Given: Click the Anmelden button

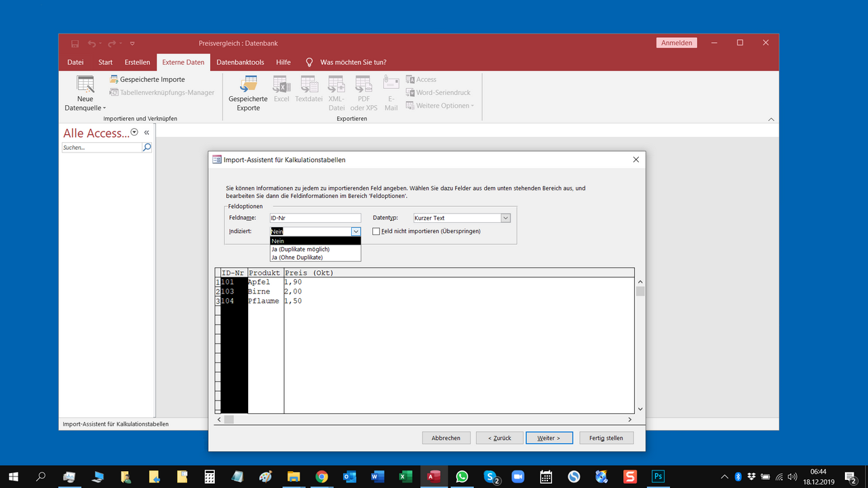Looking at the screenshot, I should point(676,43).
